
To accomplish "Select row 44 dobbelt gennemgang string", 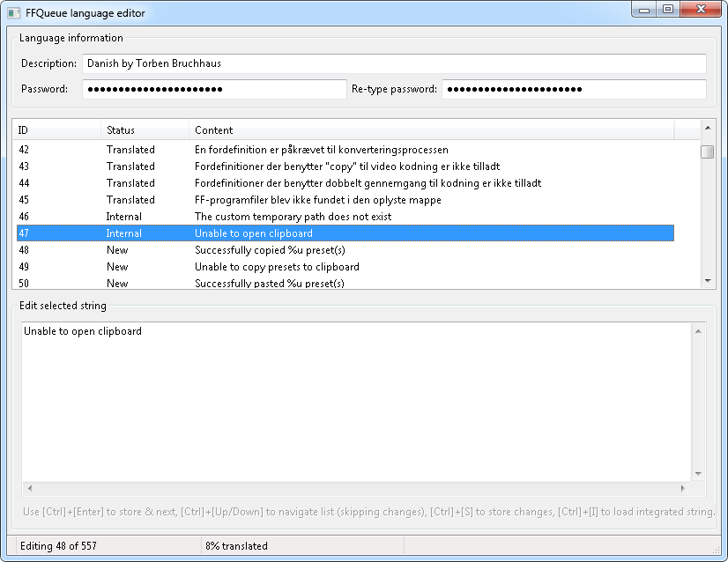I will coord(345,183).
